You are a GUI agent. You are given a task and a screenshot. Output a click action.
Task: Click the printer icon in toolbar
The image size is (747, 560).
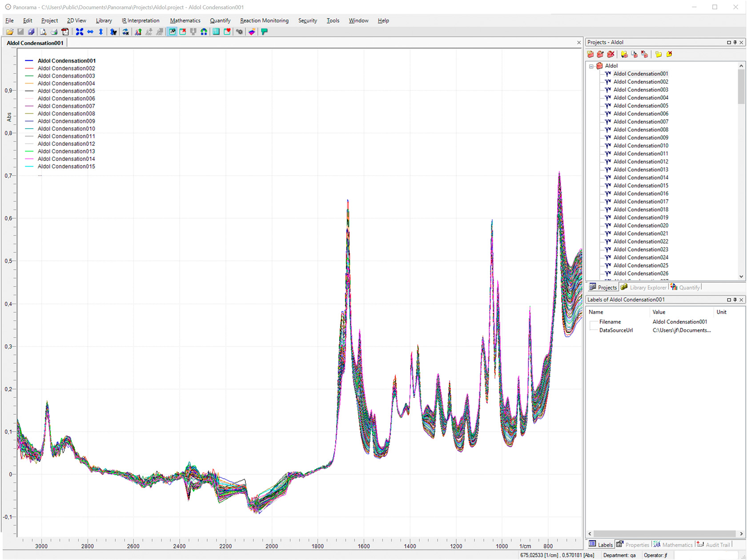pos(54,32)
